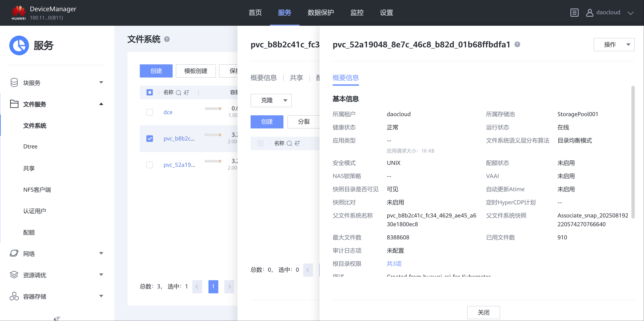Uncheck the pvc_b8b2c row checkbox
The width and height of the screenshot is (644, 321).
[150, 139]
